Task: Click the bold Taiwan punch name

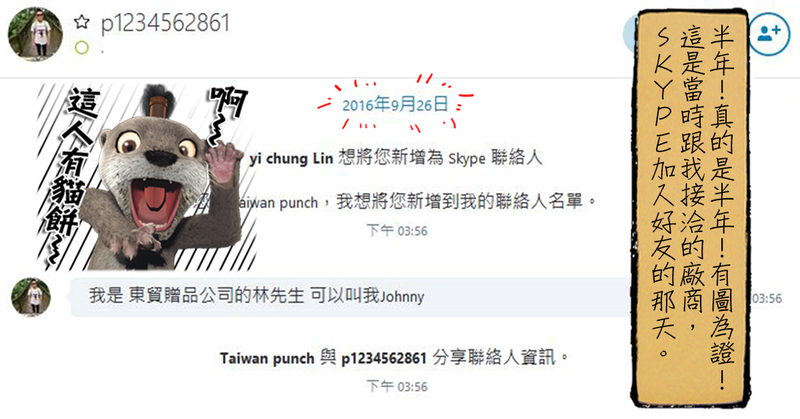Action: click(267, 358)
